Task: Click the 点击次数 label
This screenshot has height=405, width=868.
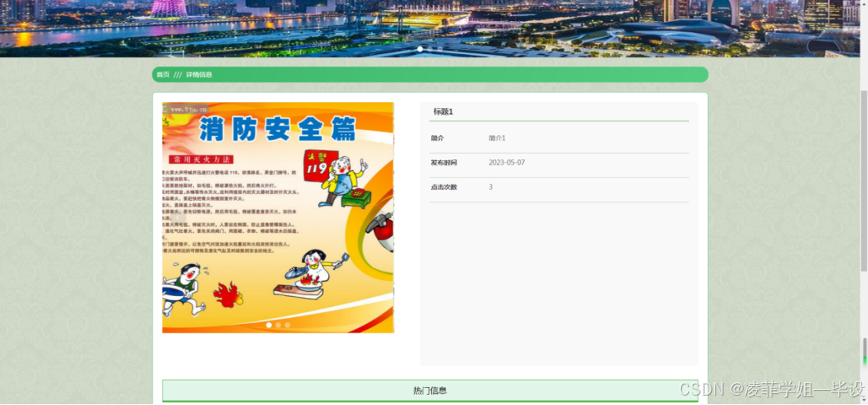Action: (444, 187)
